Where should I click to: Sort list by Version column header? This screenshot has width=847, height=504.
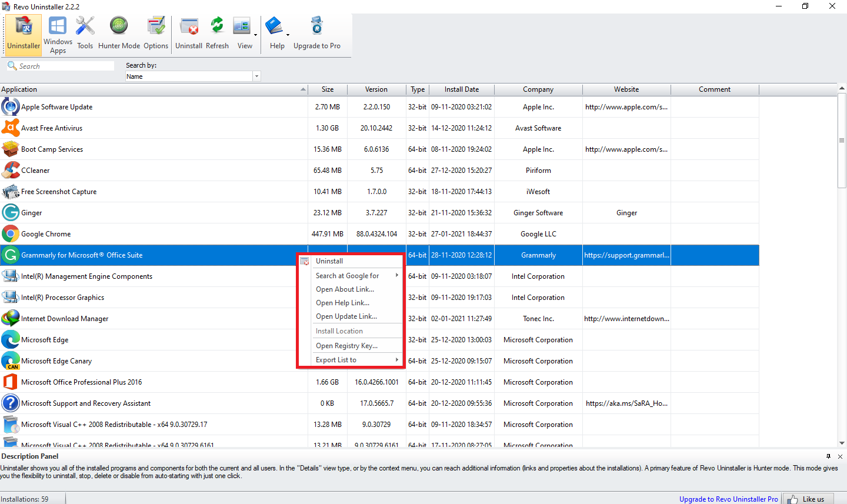point(376,89)
